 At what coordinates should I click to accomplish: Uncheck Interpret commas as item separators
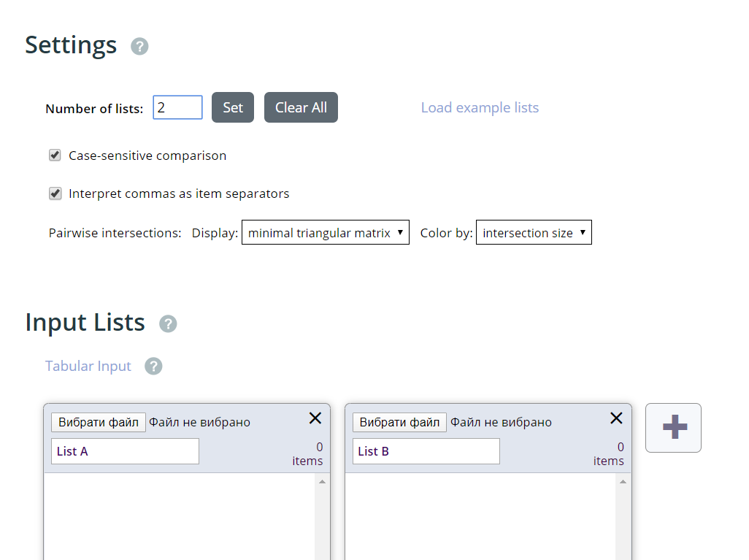55,193
